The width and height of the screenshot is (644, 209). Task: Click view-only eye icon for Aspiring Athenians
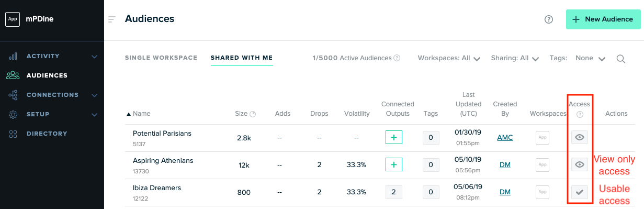[x=579, y=165]
